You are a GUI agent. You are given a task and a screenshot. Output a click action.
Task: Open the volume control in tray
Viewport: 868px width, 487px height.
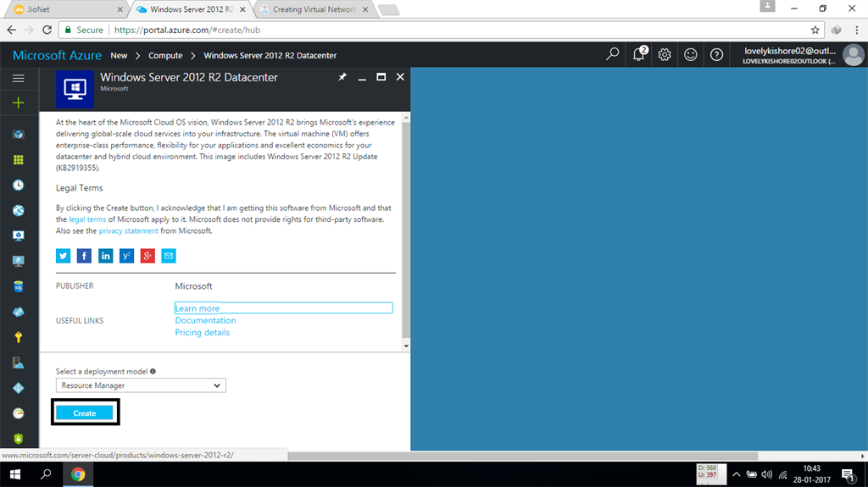766,474
